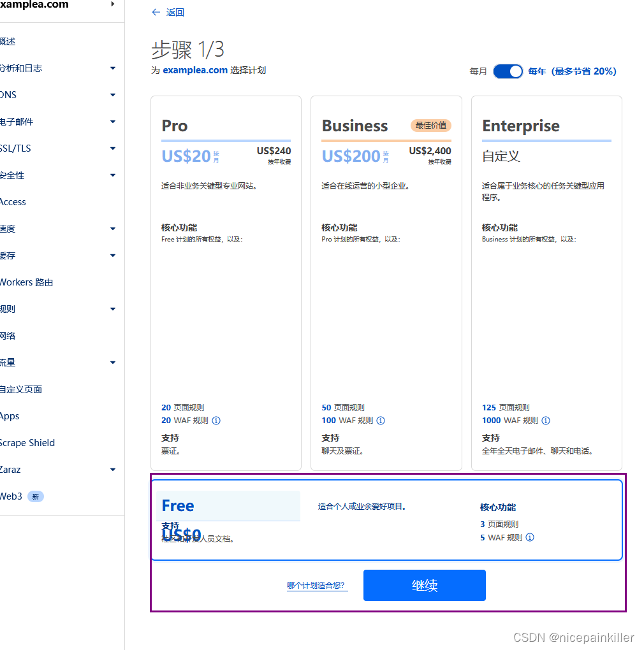Click the 继续 button
The image size is (644, 650).
(424, 585)
